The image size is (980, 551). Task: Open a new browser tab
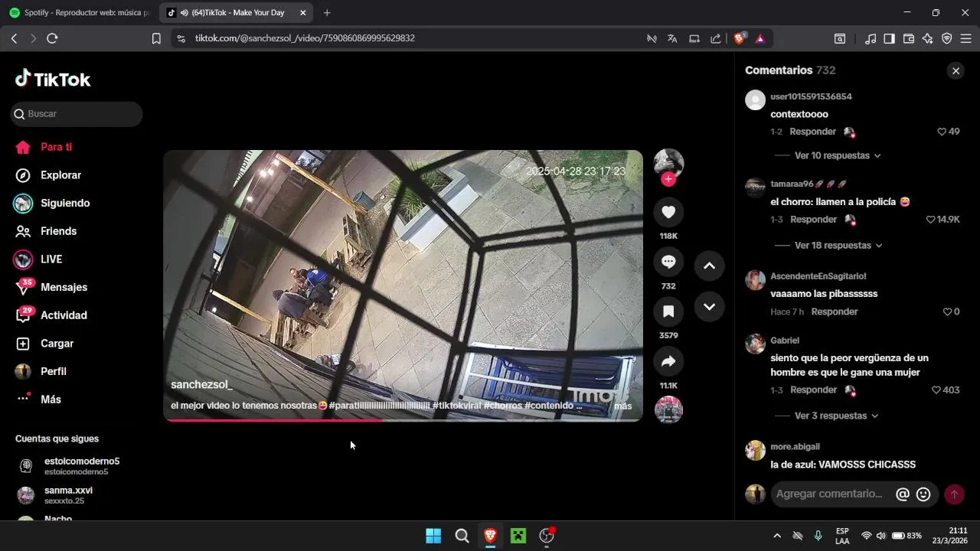click(327, 13)
